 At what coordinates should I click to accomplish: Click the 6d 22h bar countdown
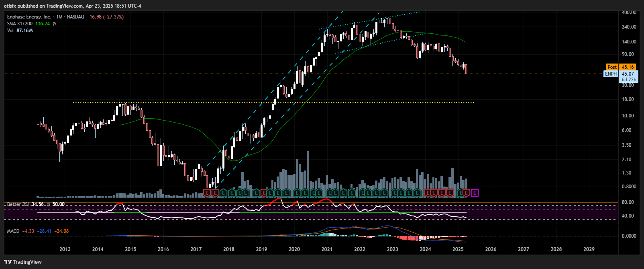coord(629,80)
